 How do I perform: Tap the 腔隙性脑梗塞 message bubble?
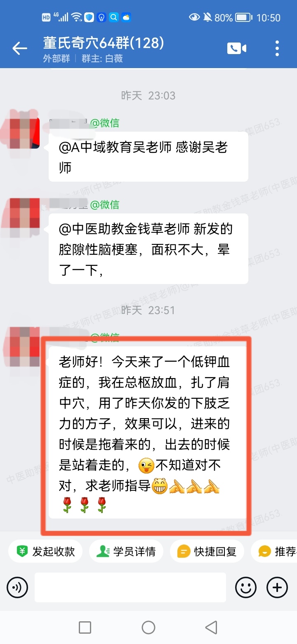click(148, 249)
